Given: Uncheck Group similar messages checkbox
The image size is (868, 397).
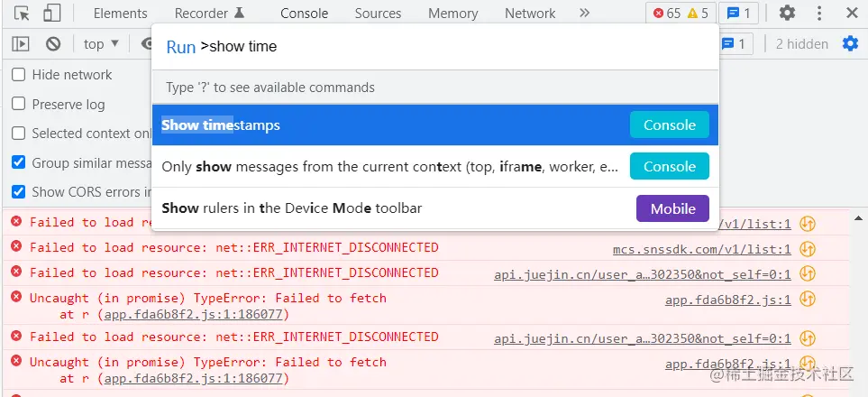Looking at the screenshot, I should click(x=18, y=162).
